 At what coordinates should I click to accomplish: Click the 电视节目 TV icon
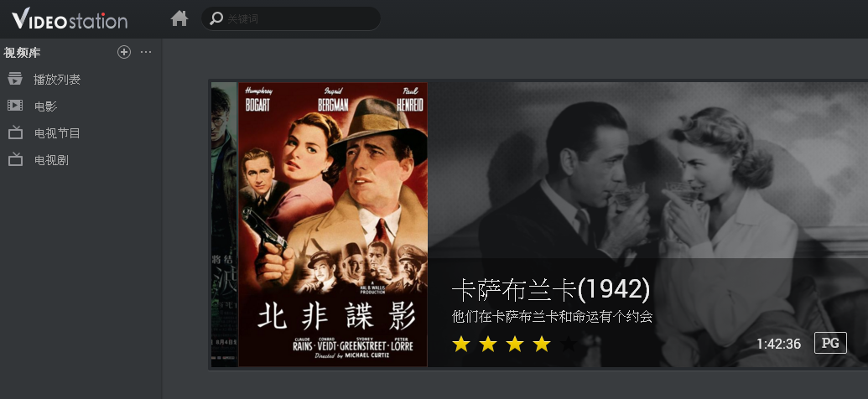[x=15, y=132]
